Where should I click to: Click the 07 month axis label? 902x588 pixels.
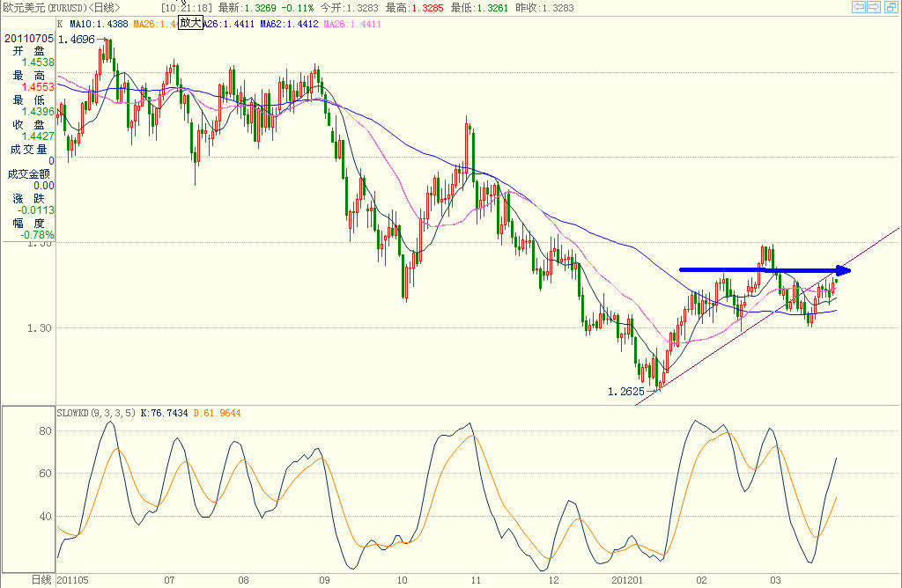tap(169, 580)
